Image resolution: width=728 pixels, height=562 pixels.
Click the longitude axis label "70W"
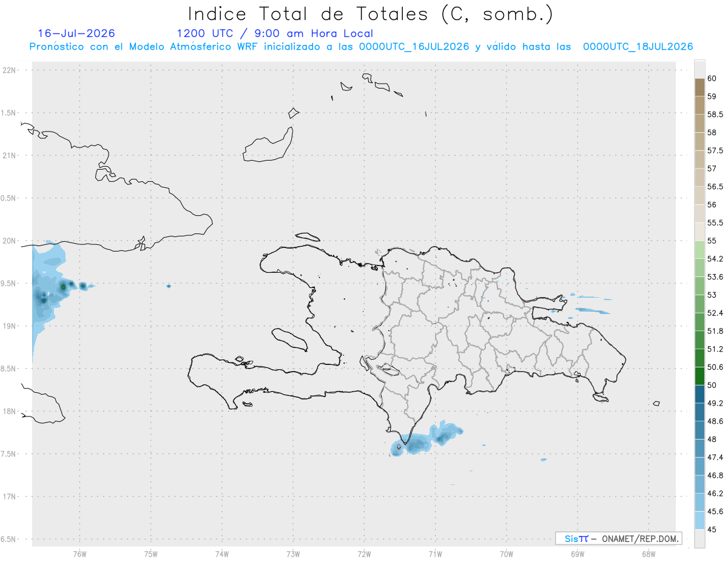[x=507, y=554]
